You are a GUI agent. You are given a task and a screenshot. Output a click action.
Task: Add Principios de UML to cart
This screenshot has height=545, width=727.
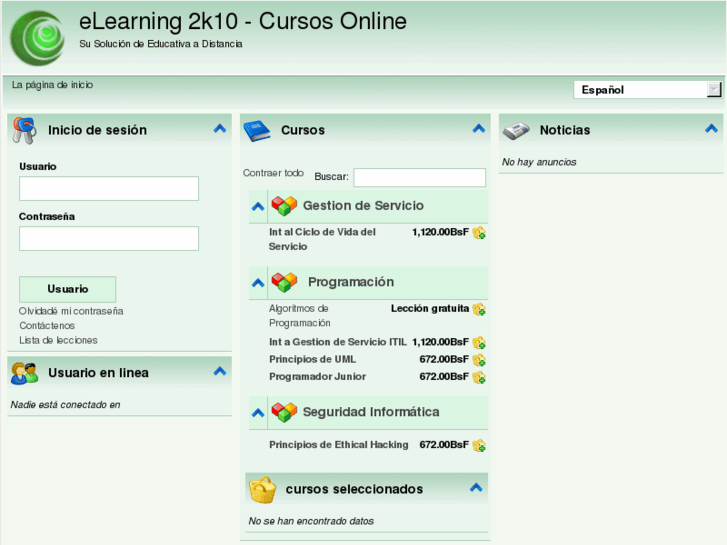pos(479,360)
